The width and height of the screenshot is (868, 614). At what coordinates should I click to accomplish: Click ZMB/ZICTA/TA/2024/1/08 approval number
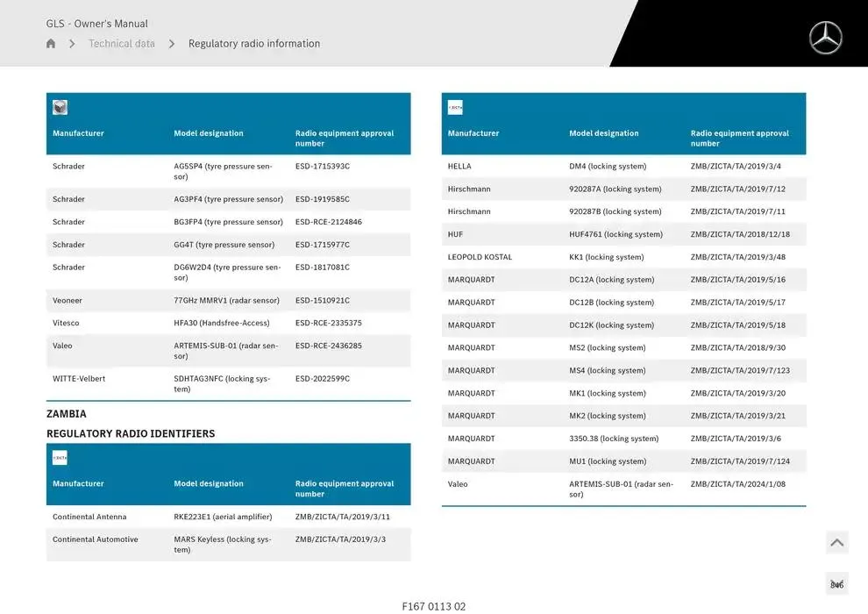coord(737,484)
